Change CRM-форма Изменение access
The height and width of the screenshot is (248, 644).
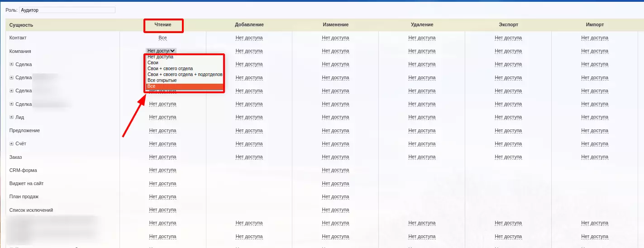tap(335, 170)
